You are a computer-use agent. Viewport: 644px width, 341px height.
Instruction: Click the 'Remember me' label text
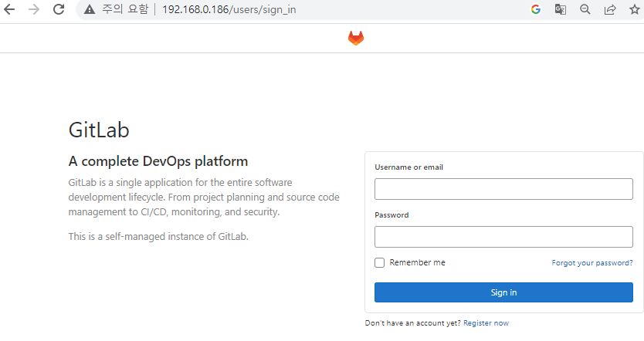coord(417,262)
